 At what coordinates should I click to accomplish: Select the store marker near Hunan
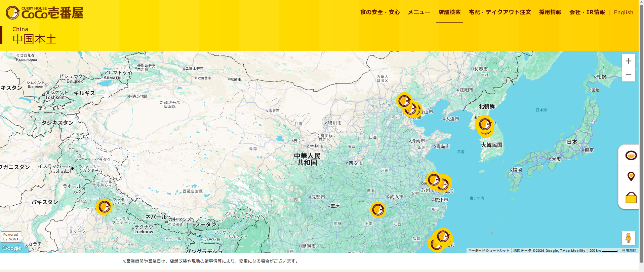[378, 210]
